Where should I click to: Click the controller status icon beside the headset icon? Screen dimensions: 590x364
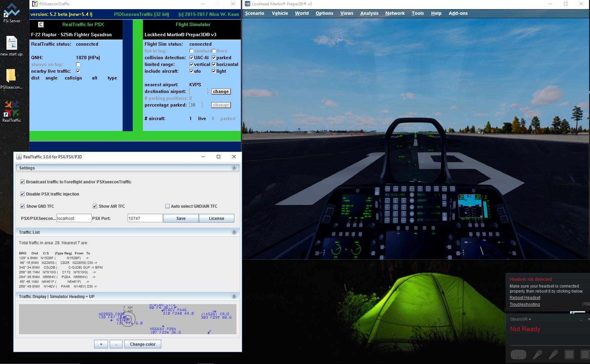click(537, 355)
